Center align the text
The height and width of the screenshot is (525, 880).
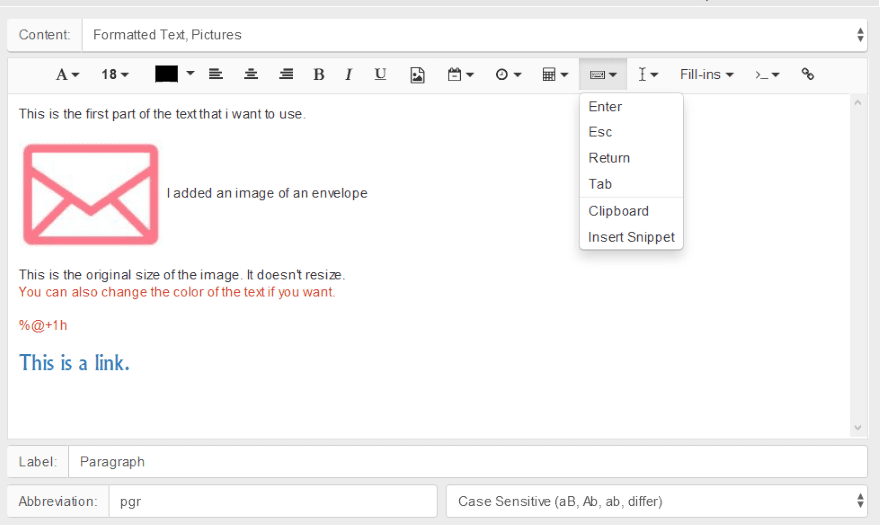tap(251, 74)
